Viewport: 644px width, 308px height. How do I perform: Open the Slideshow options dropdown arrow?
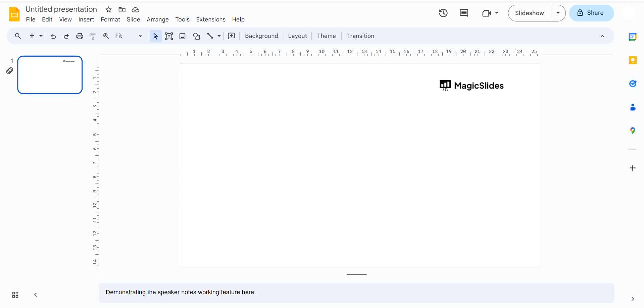(x=558, y=13)
